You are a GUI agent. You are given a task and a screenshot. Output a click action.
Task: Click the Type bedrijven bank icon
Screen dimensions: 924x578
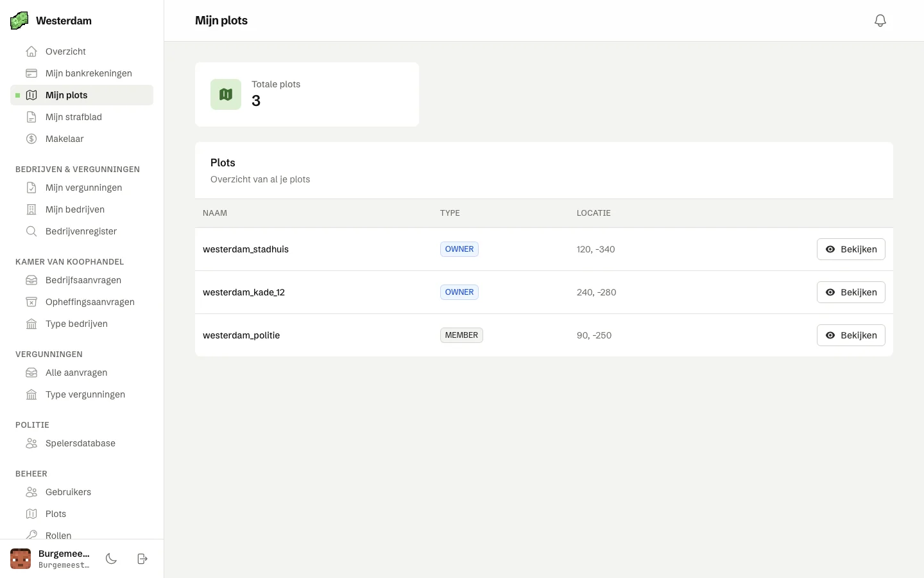pyautogui.click(x=31, y=324)
